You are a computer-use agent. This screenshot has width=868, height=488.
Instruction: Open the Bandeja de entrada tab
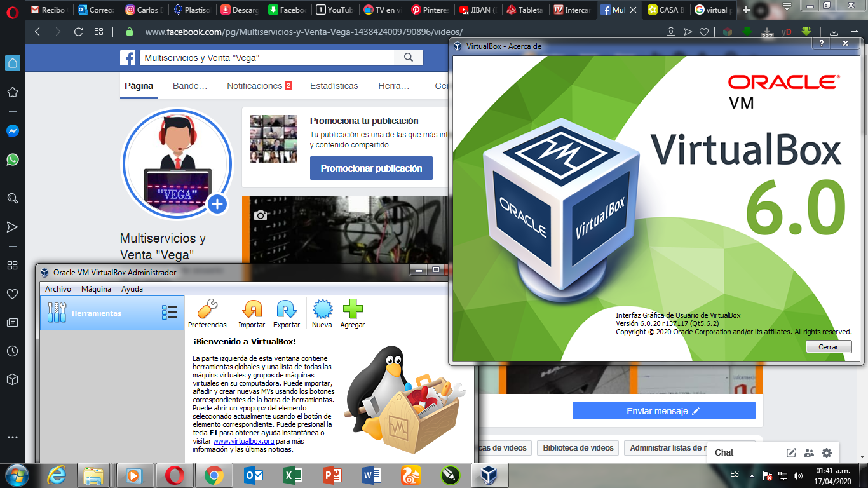point(190,86)
